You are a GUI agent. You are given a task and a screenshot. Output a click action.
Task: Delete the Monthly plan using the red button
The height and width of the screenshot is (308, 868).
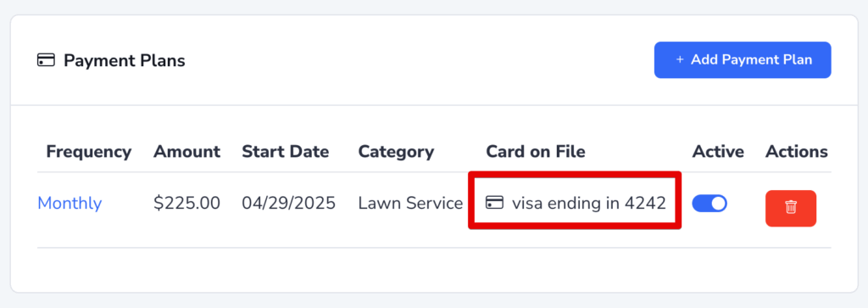[x=791, y=208]
